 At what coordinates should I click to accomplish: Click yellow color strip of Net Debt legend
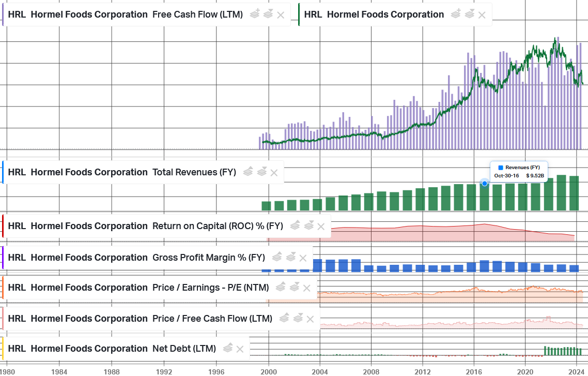pos(3,349)
